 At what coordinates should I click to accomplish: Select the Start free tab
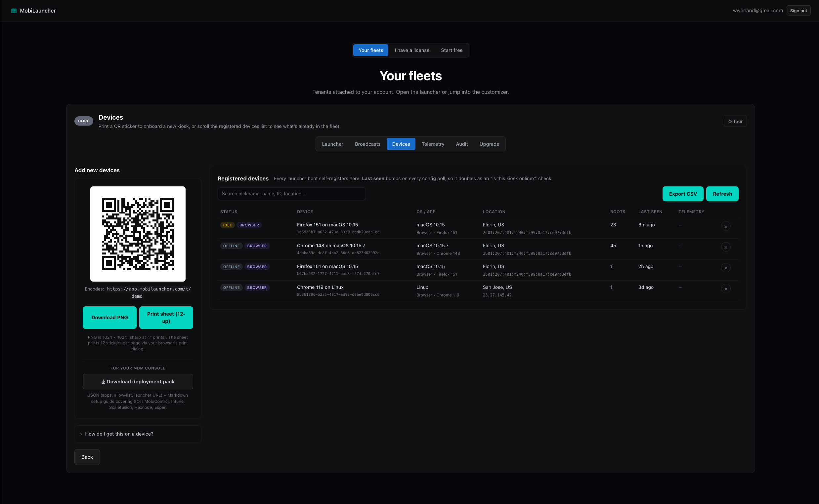[452, 50]
